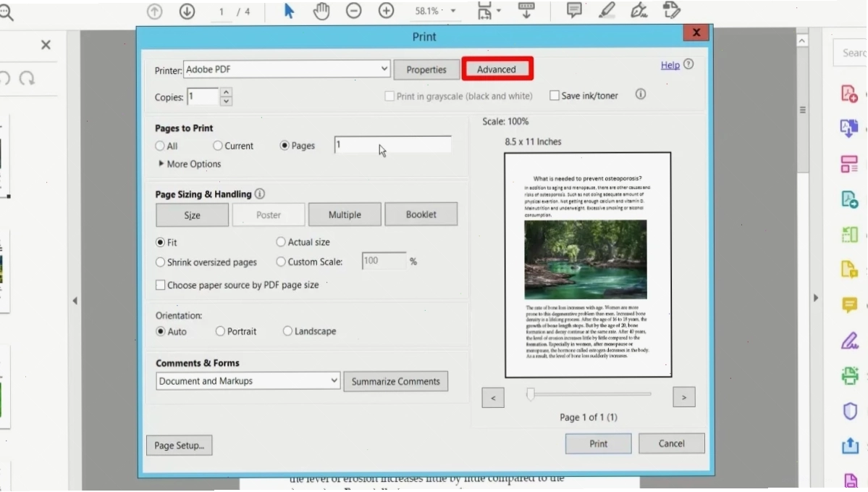
Task: Switch to the Size tab button
Action: 192,215
